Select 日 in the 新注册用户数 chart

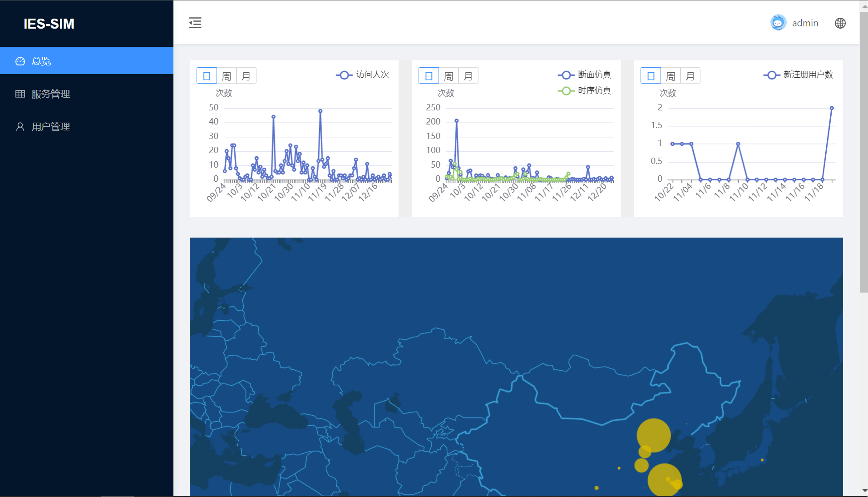point(651,76)
